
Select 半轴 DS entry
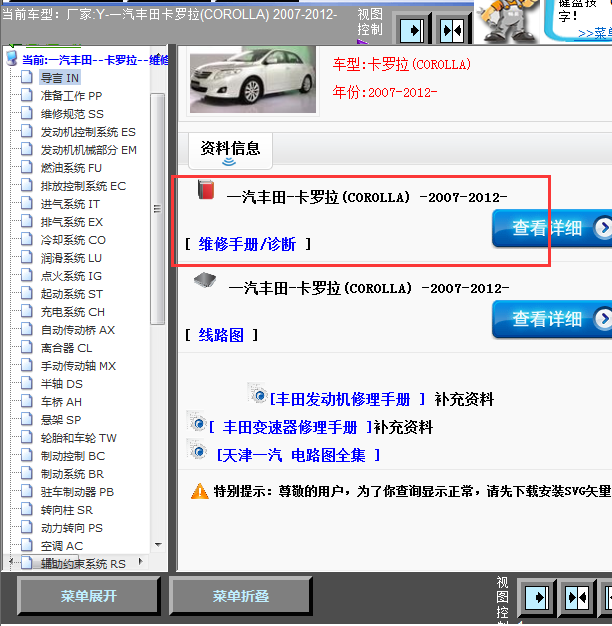pyautogui.click(x=62, y=384)
